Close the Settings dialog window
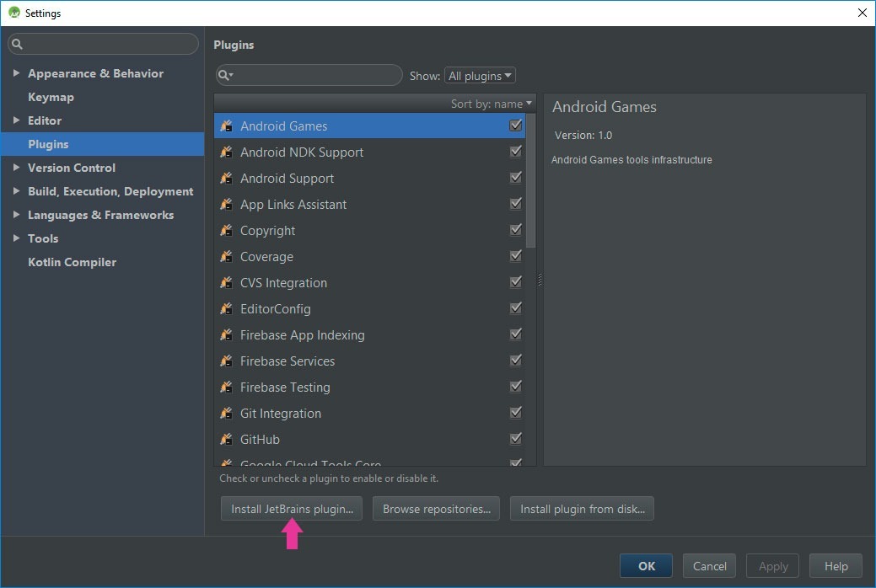This screenshot has height=588, width=876. [x=862, y=13]
